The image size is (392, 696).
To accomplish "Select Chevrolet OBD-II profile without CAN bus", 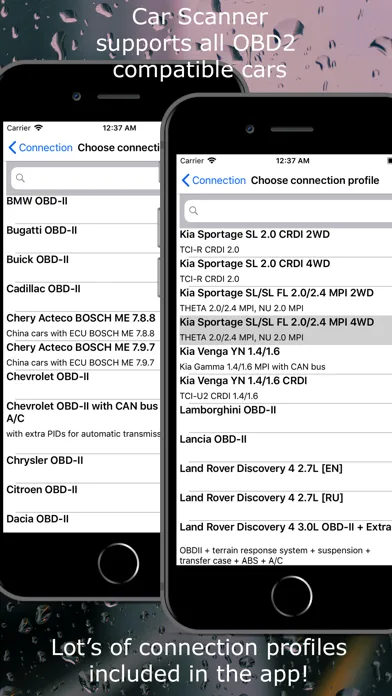I will pos(82,384).
